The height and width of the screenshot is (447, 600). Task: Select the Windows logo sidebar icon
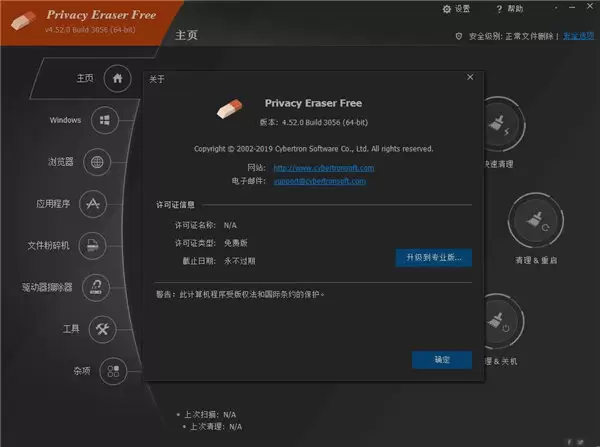point(105,120)
